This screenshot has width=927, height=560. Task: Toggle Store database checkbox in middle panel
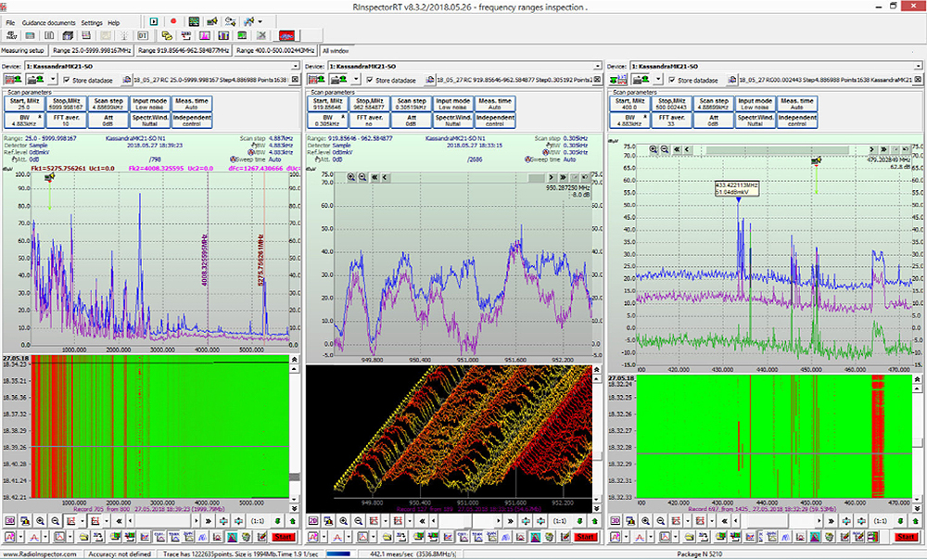[368, 80]
